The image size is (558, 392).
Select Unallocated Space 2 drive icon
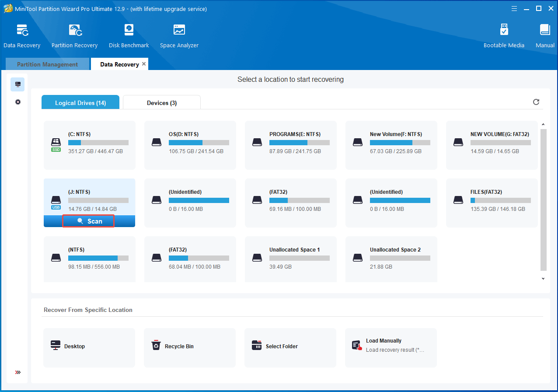pyautogui.click(x=358, y=258)
